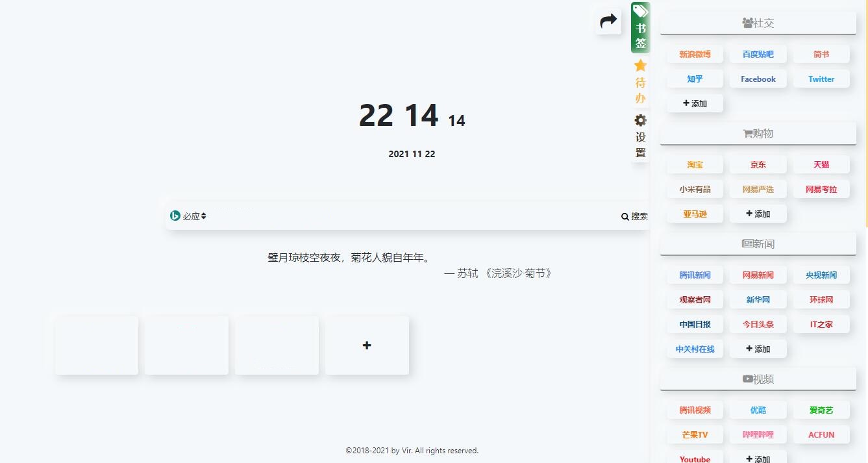
Task: Open the 设置 settings gear tab
Action: click(640, 136)
